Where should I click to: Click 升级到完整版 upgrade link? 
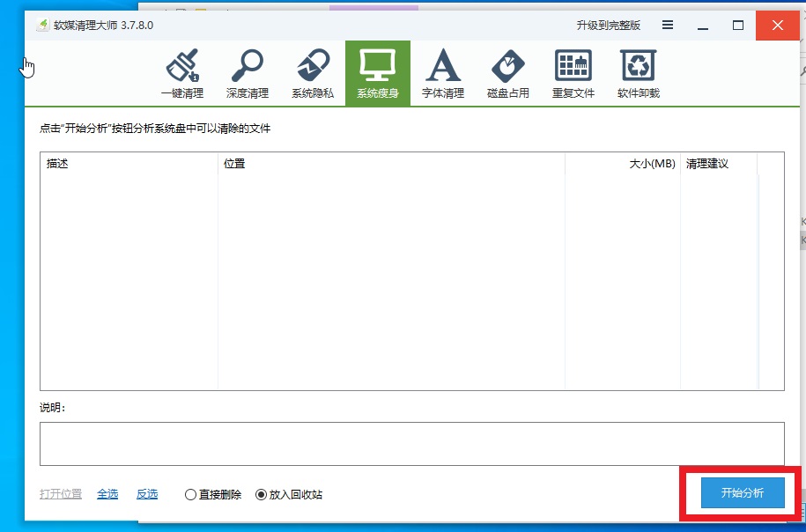(x=609, y=26)
